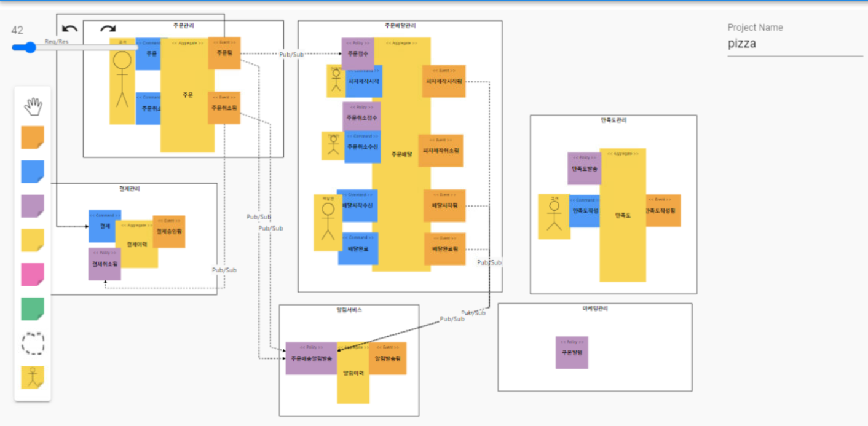Pick the blue command sticker in palette
868x426 pixels.
coord(33,172)
